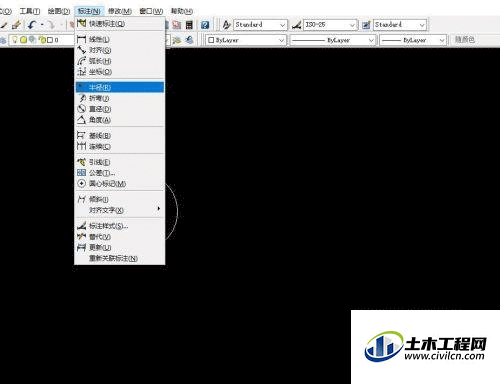Viewport: 500px width, 384px height.
Task: Select the highlighted Radius (半径) menu item
Action: (120, 87)
